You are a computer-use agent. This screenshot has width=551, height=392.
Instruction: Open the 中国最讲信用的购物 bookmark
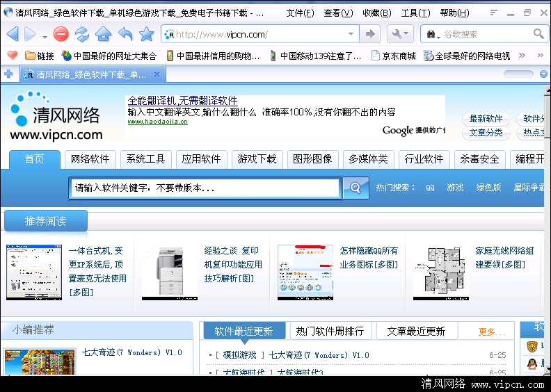(x=213, y=56)
